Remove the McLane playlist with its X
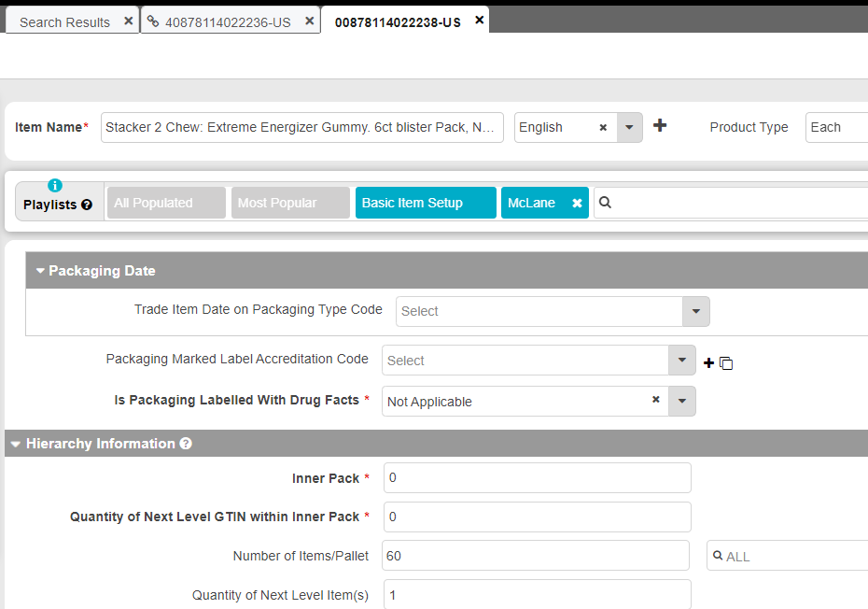Image resolution: width=868 pixels, height=609 pixels. click(577, 203)
